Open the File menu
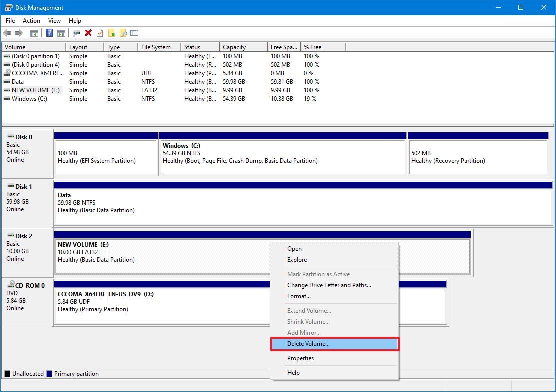 [10, 21]
